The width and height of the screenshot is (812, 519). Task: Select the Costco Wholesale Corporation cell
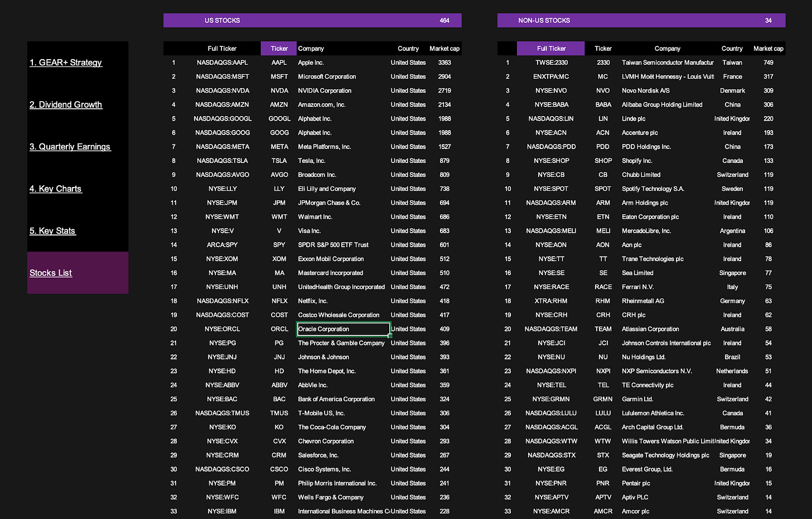pyautogui.click(x=339, y=315)
